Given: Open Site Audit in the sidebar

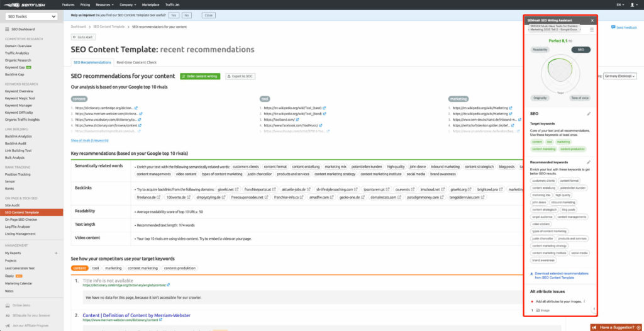Looking at the screenshot, I should click(13, 205).
